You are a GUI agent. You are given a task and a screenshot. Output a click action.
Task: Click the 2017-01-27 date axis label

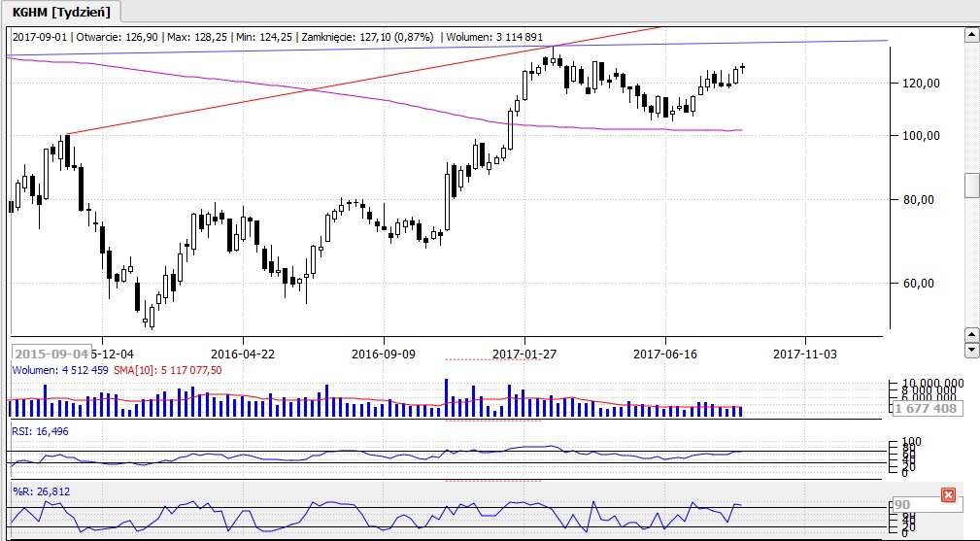[x=524, y=355]
